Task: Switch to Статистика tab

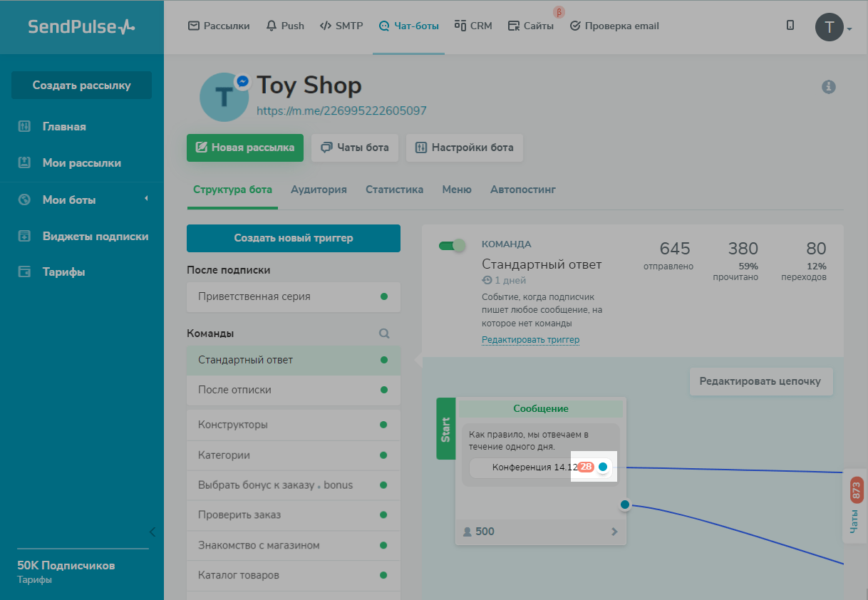Action: pos(394,190)
